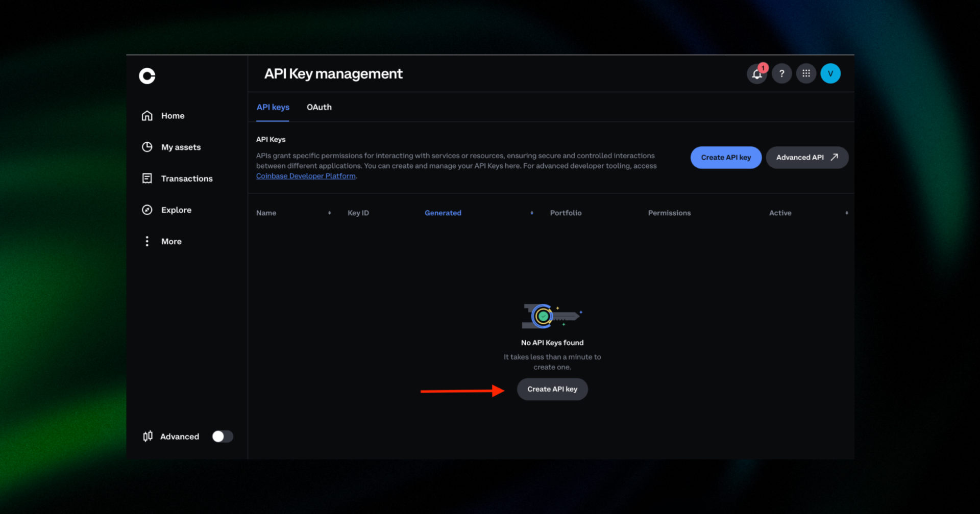Open the Home section
Viewport: 980px width, 514px height.
(173, 115)
